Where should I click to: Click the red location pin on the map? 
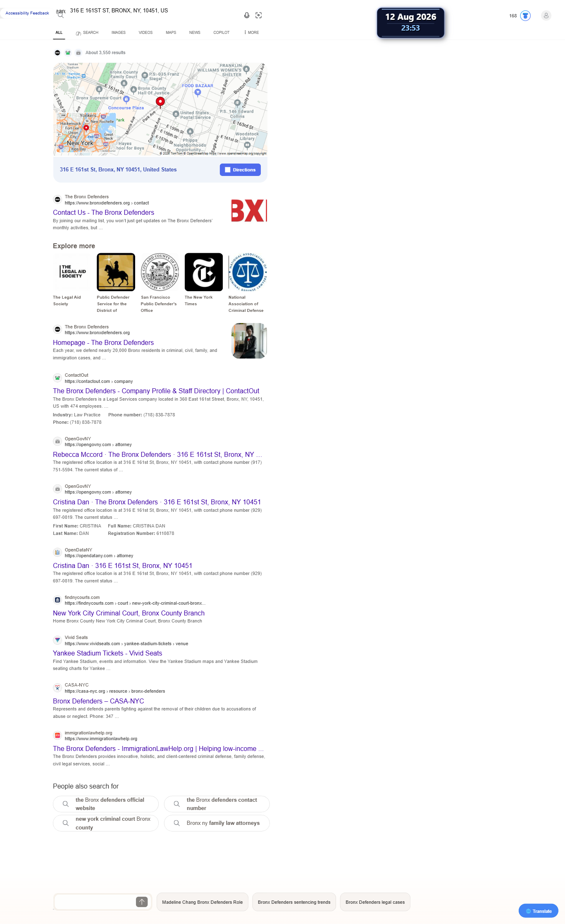[160, 102]
